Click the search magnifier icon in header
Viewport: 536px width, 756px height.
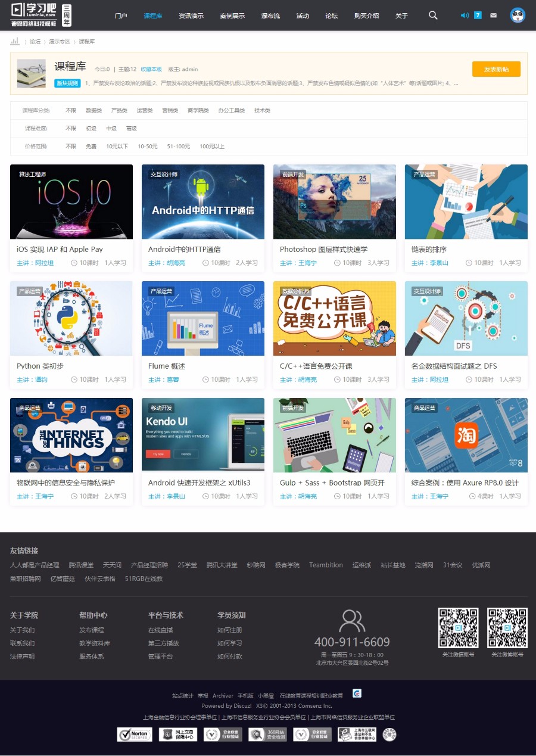click(433, 15)
